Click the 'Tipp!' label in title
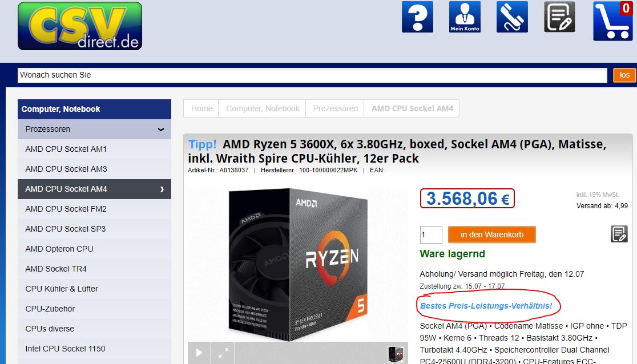 (202, 144)
